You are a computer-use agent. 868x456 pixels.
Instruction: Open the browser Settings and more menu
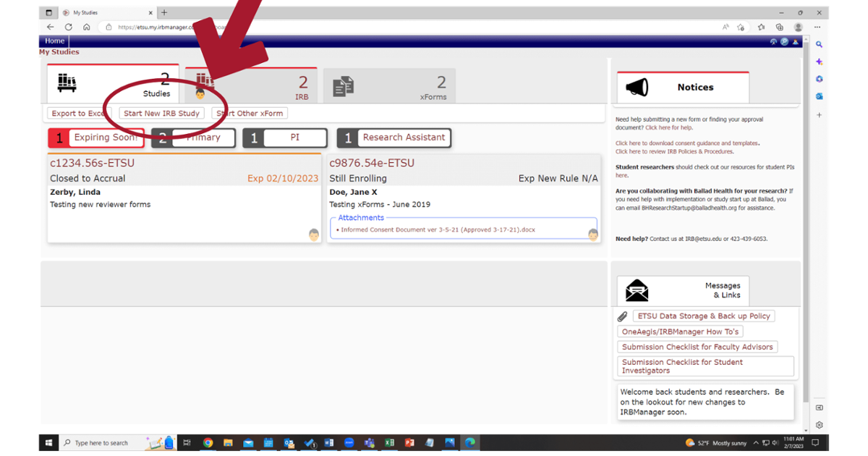pos(817,27)
